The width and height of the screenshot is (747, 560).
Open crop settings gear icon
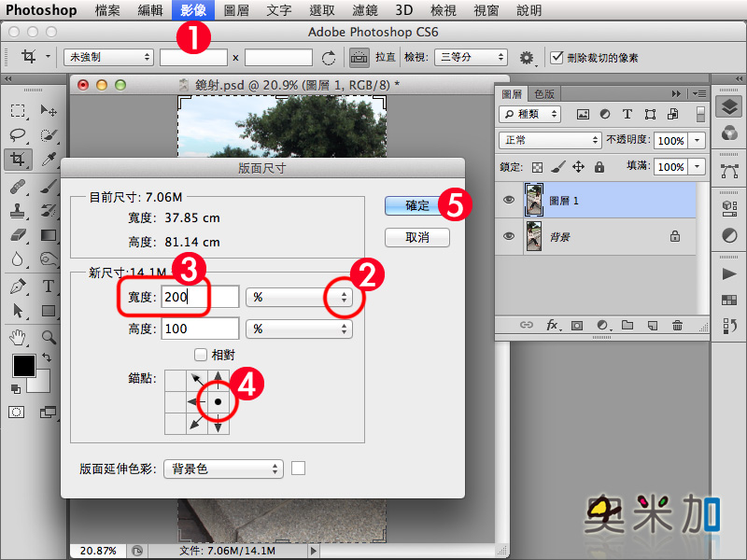pos(526,58)
